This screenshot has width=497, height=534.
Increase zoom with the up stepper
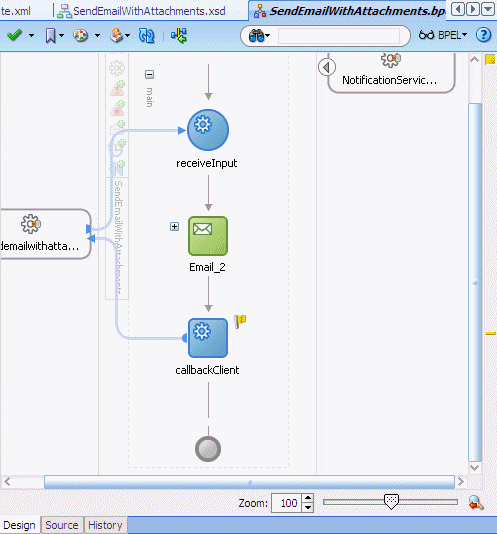308,498
